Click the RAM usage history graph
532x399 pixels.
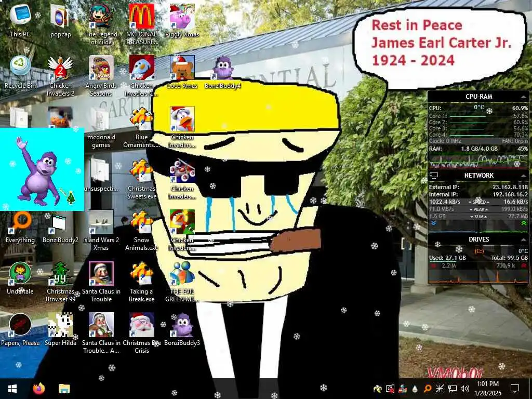(478, 161)
